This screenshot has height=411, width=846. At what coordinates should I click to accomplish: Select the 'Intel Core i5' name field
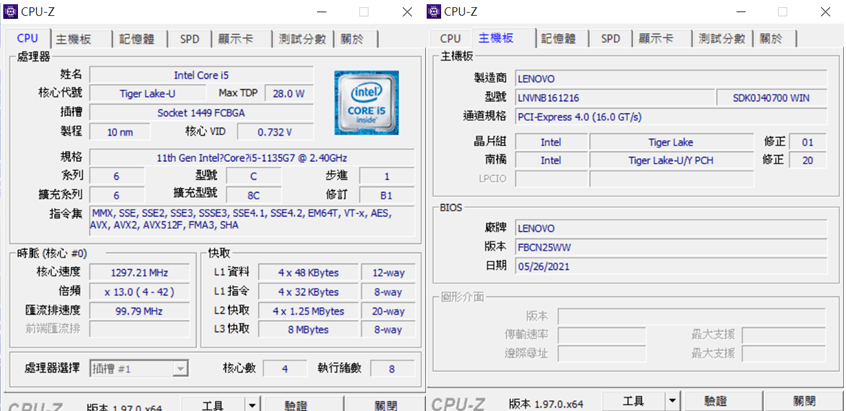[x=201, y=75]
